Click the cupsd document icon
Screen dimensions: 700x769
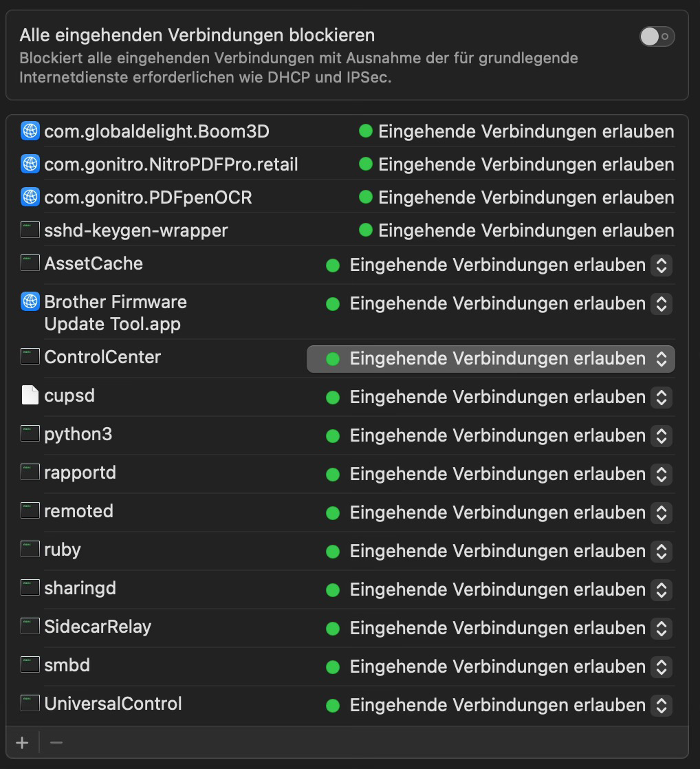(x=30, y=396)
